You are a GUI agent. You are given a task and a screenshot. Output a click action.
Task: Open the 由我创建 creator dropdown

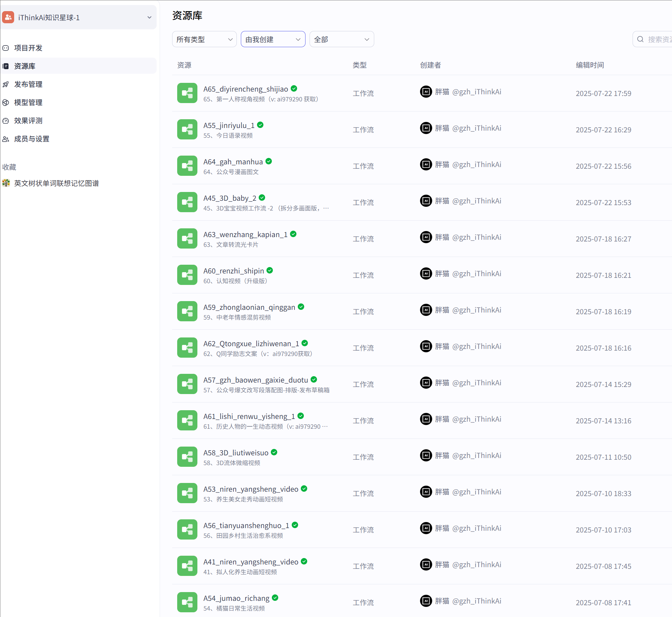[x=273, y=39]
